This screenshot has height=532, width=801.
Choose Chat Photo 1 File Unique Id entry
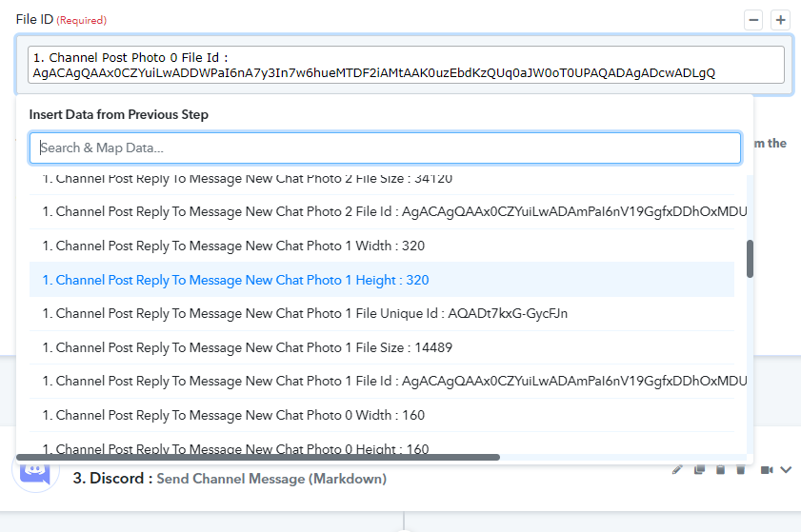coord(382,313)
